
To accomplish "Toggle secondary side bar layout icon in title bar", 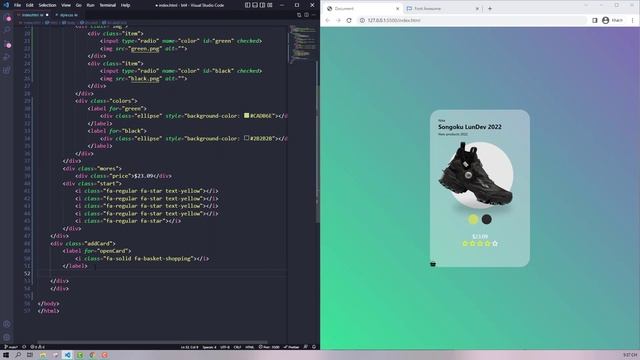I will coord(262,5).
